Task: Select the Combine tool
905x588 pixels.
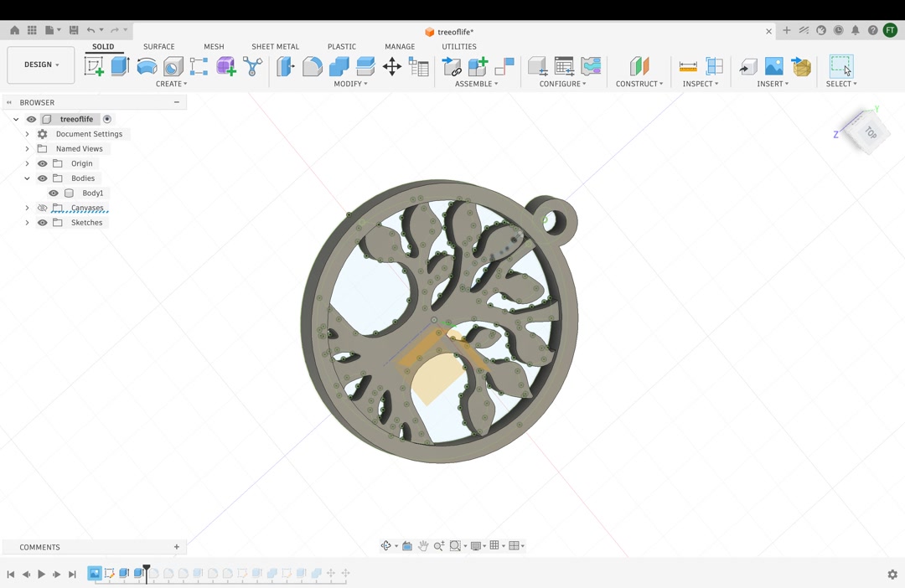Action: point(339,66)
